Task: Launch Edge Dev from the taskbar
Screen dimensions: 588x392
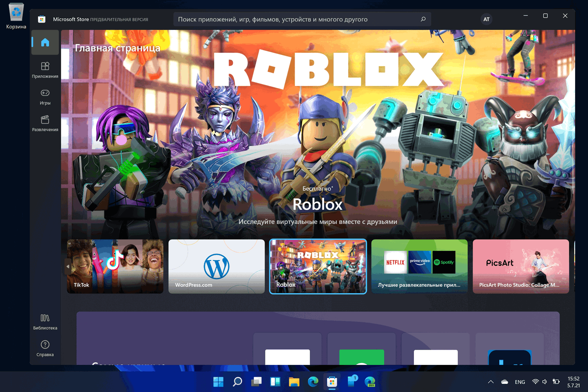Action: [370, 382]
